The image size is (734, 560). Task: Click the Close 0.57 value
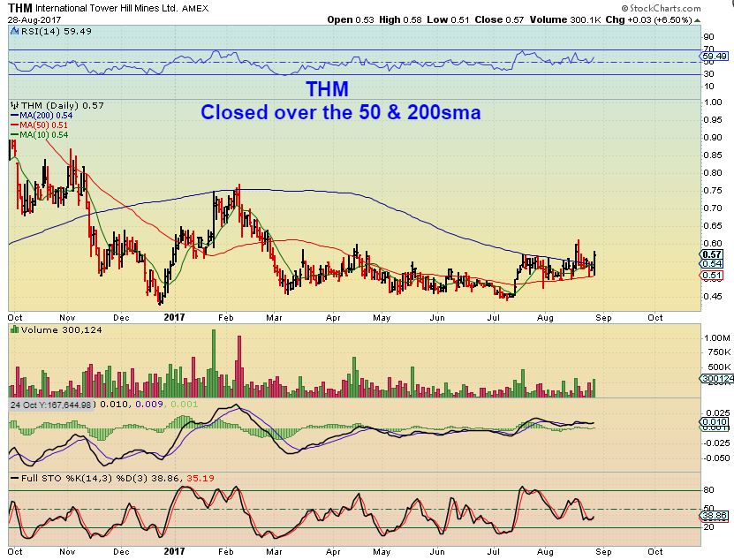[499, 19]
